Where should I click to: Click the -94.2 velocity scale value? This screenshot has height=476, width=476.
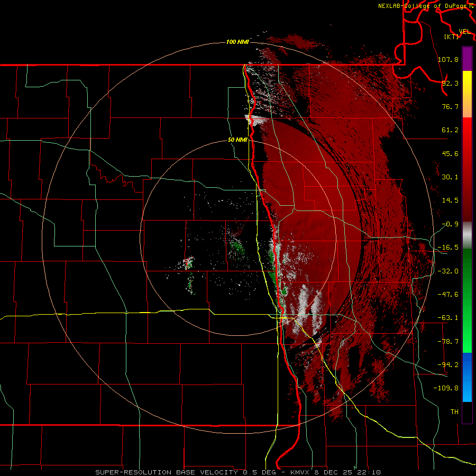(448, 364)
